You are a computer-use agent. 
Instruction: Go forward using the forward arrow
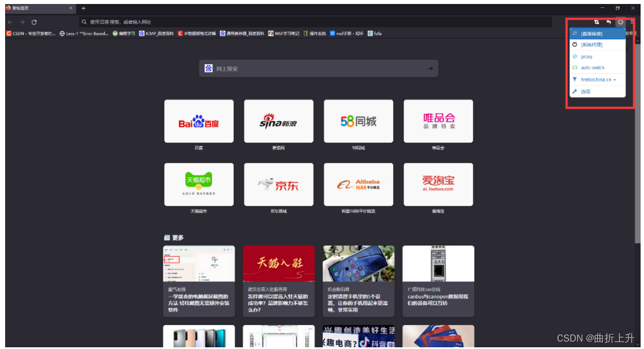(x=22, y=22)
